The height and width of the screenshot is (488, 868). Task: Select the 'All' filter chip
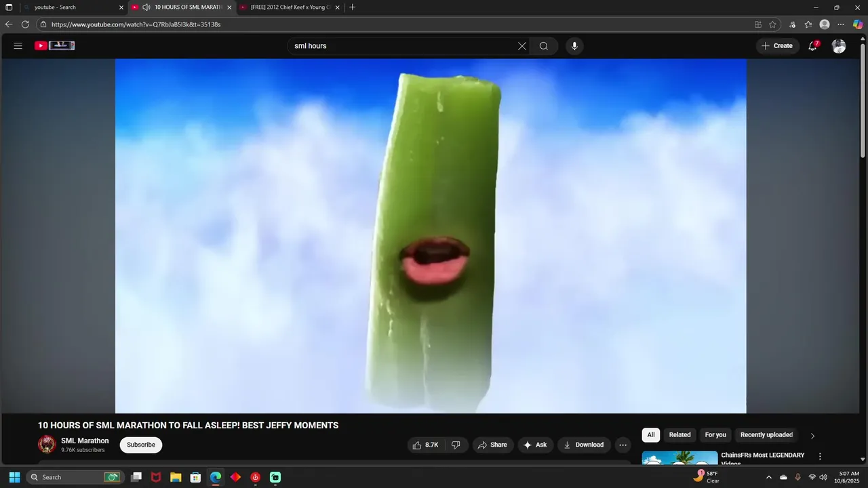pyautogui.click(x=651, y=435)
